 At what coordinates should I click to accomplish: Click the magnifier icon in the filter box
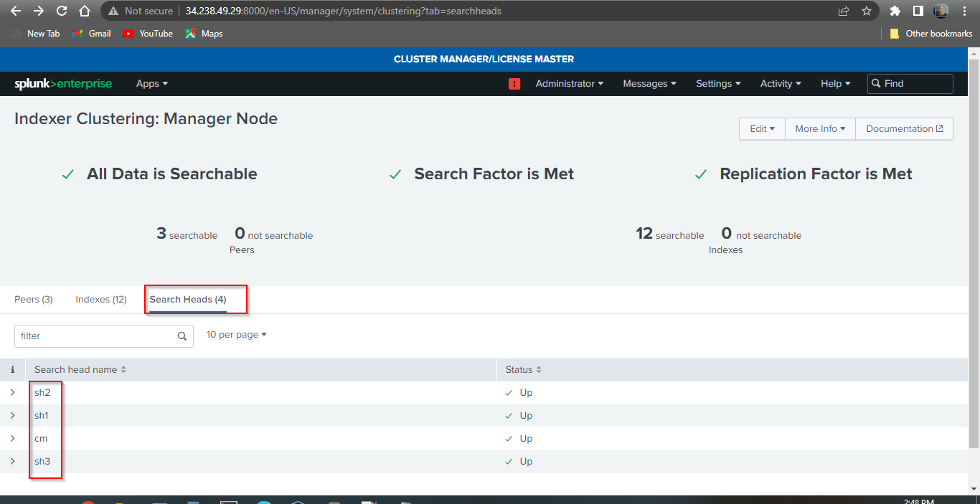pos(182,336)
